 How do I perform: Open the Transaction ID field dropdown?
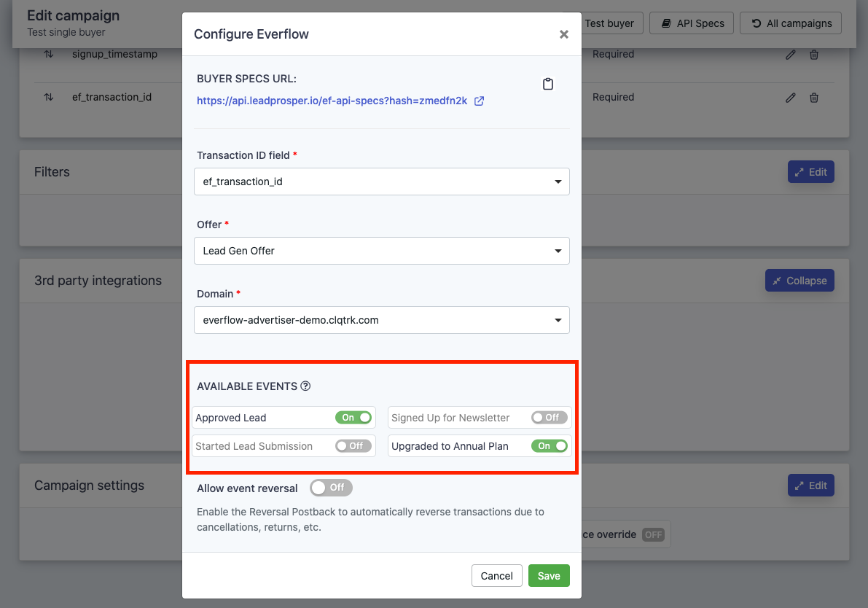[x=381, y=182]
